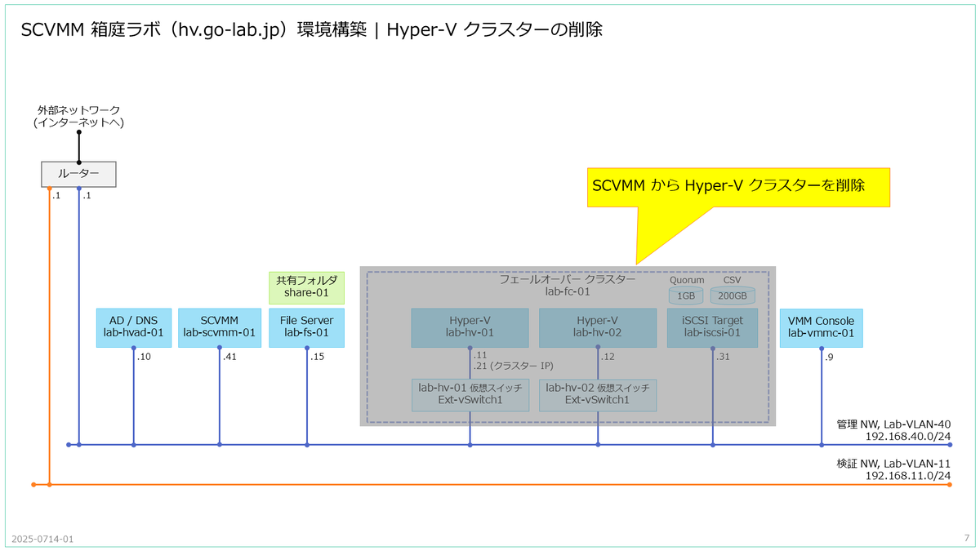Click the 192.168.40.0/24 subnet text
Screen dimensions: 980x551
pos(908,437)
